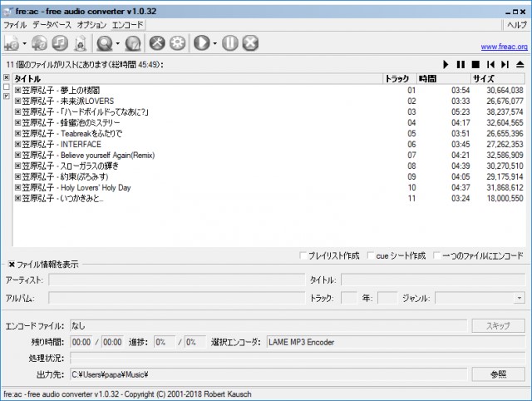Click the size value 38,237,574
The width and height of the screenshot is (532, 401).
505,112
